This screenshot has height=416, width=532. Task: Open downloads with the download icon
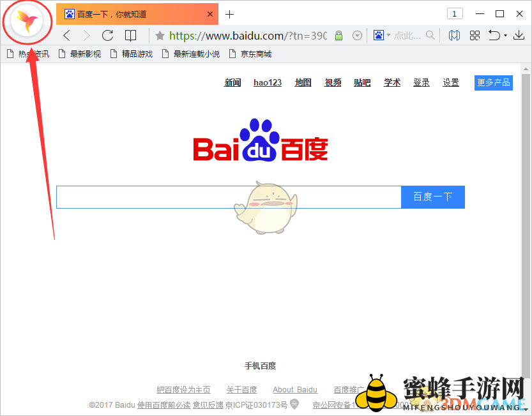[x=519, y=35]
